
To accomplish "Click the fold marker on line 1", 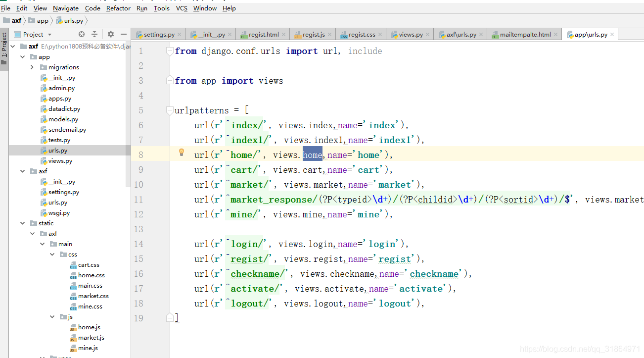I will (x=170, y=51).
